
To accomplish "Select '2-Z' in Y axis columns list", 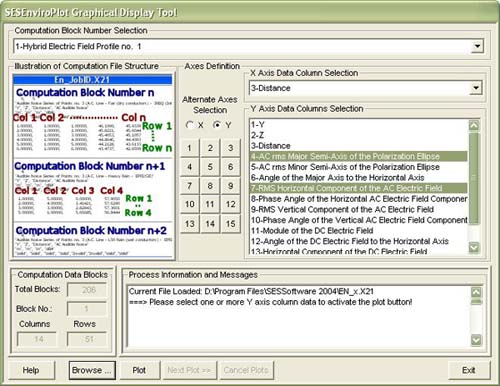I will pos(359,135).
